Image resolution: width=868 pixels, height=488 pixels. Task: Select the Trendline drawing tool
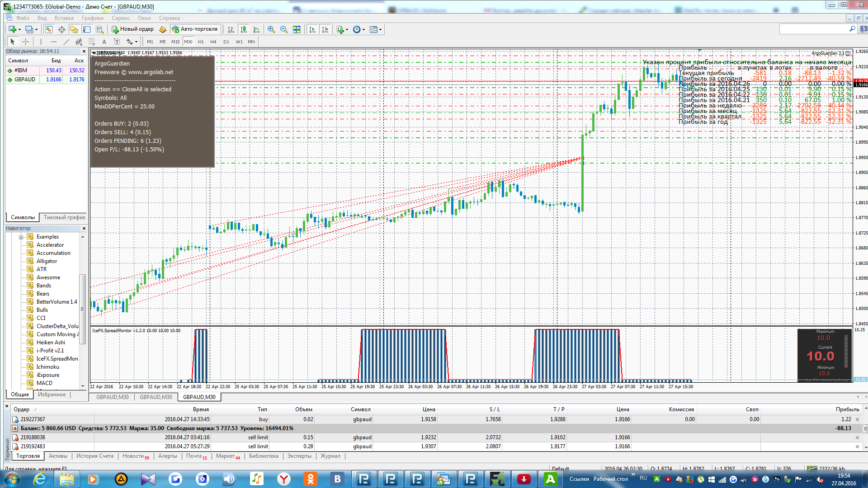pos(66,42)
